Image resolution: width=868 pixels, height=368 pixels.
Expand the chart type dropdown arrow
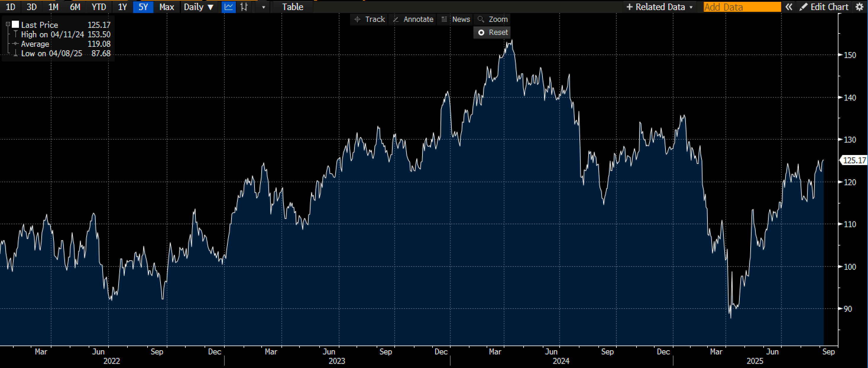[x=263, y=7]
